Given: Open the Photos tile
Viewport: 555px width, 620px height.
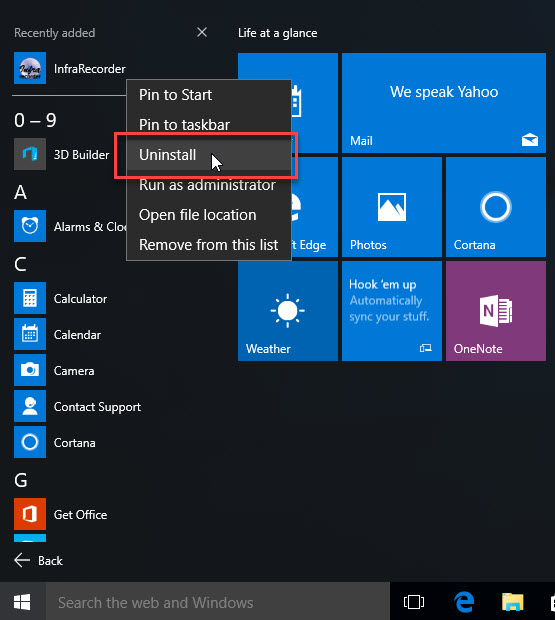Looking at the screenshot, I should pos(392,207).
